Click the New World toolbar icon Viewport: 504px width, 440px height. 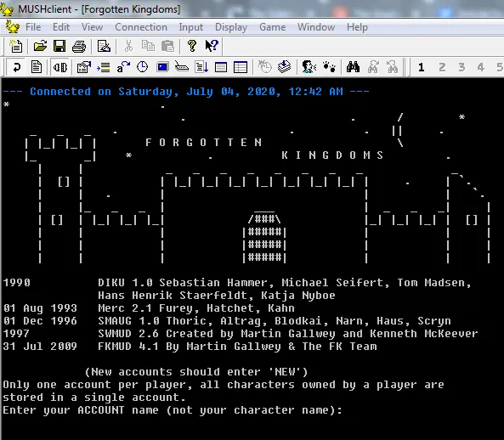pyautogui.click(x=16, y=46)
